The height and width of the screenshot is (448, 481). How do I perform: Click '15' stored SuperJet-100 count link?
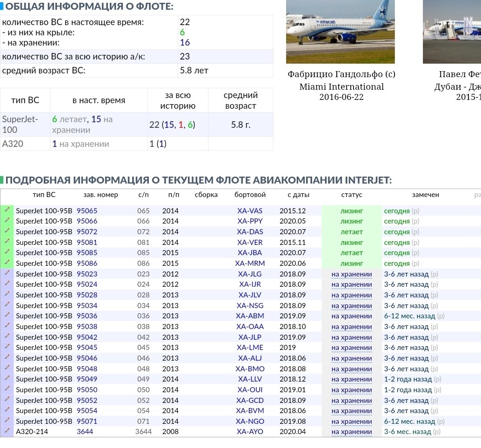coord(96,119)
